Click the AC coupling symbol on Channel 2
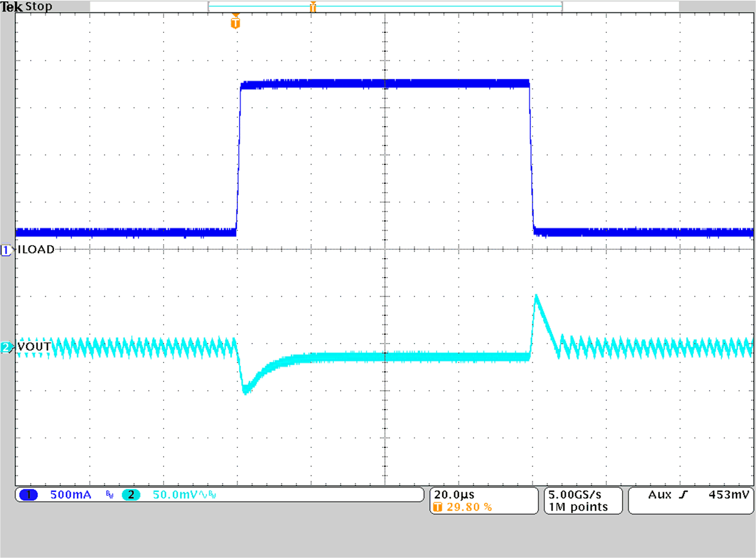Viewport: 756px width, 558px height. [204, 495]
